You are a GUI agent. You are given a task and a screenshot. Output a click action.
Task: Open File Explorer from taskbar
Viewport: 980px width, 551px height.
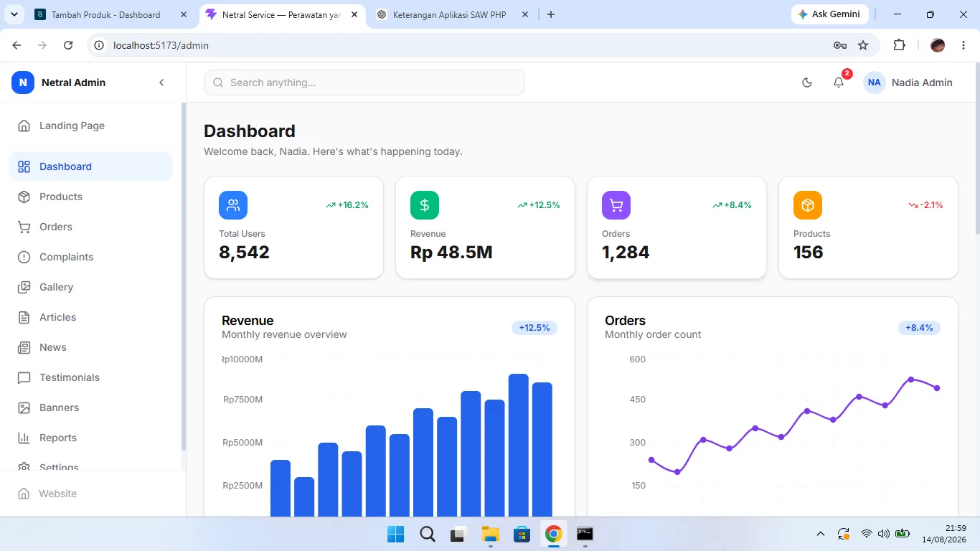pos(490,534)
